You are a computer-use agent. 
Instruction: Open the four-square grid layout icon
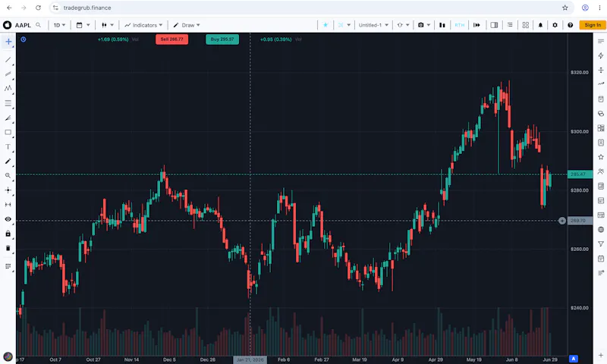525,25
